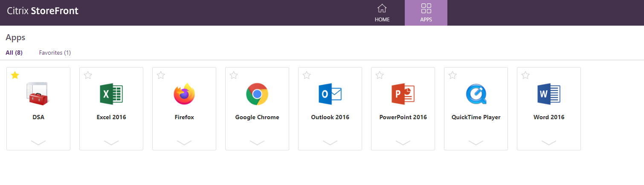Expand PowerPoint 2016 details chevron
Viewport: 644px width, 185px height.
[x=403, y=143]
